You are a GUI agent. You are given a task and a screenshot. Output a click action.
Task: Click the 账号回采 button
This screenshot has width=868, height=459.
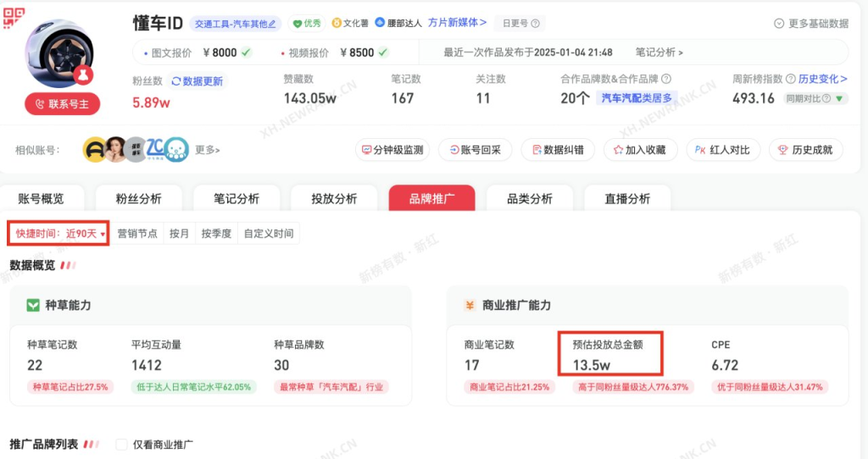[475, 150]
